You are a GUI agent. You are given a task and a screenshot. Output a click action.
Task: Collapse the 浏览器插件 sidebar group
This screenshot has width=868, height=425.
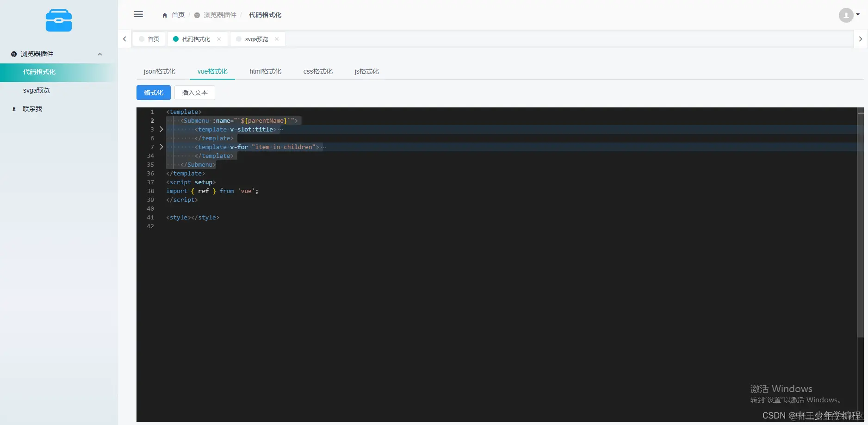[100, 54]
